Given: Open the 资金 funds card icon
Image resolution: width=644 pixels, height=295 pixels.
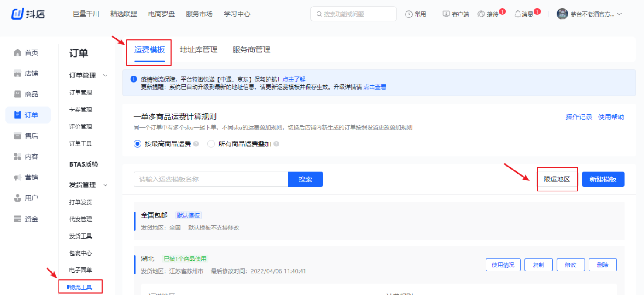Looking at the screenshot, I should 17,219.
